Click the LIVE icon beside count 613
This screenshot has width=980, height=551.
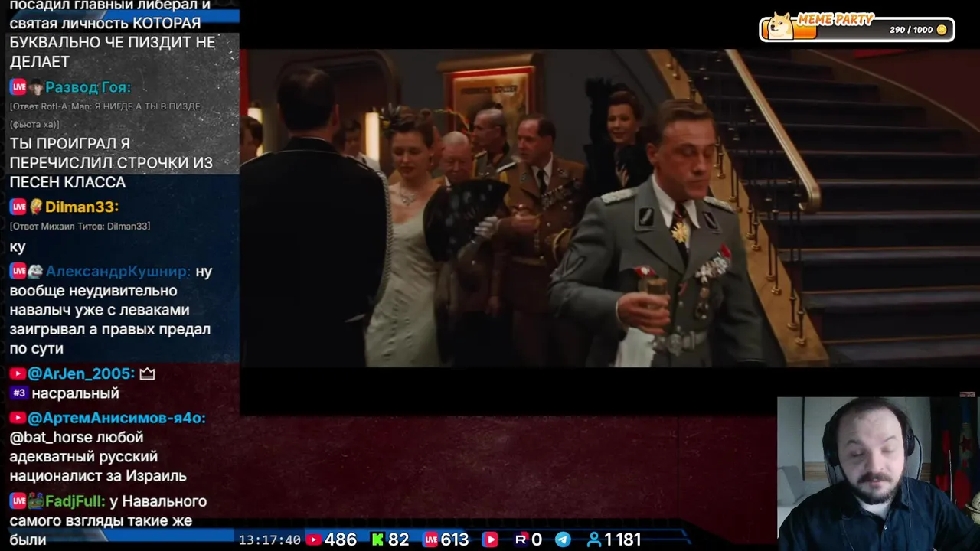(430, 540)
